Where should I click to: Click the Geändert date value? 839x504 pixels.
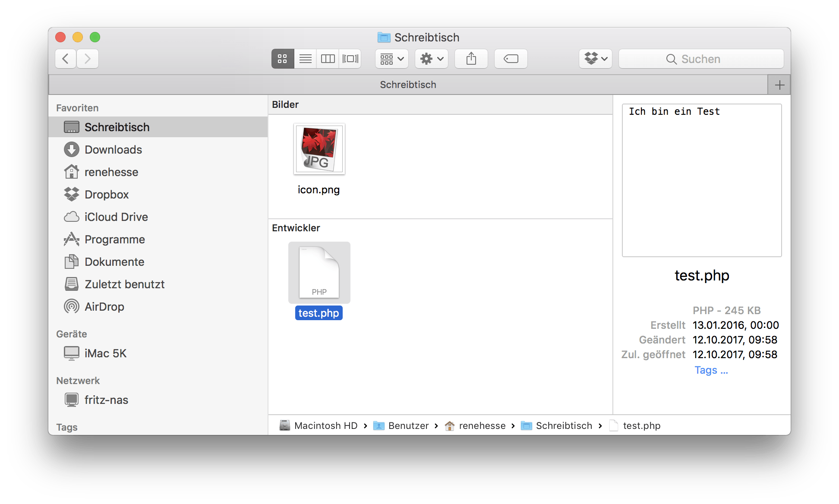click(x=735, y=340)
